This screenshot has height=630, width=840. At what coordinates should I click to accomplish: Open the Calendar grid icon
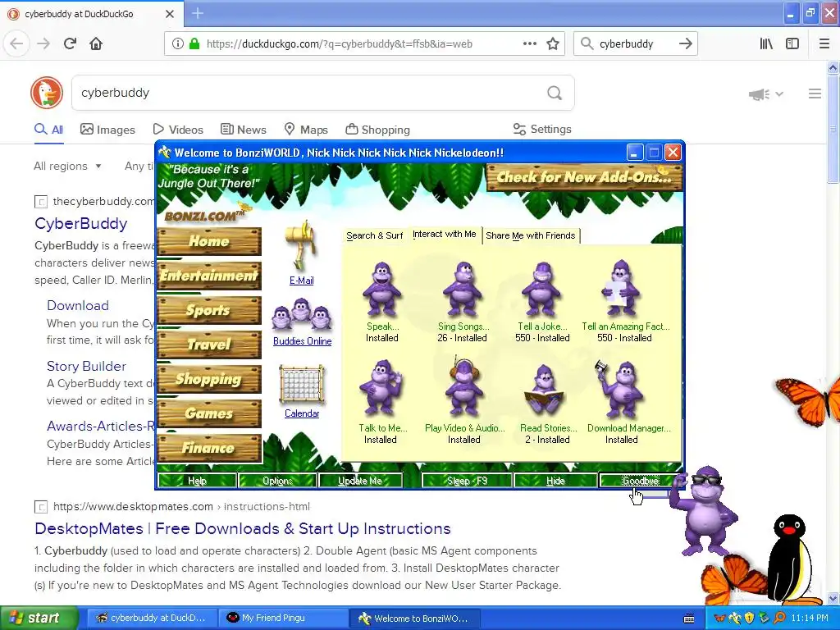[x=302, y=384]
